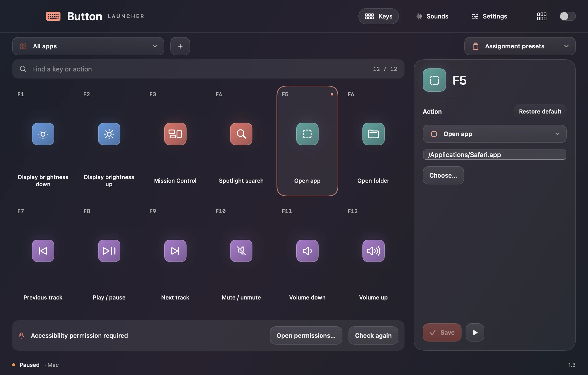Click Check again button
Viewport: 588px width, 375px height.
[373, 335]
